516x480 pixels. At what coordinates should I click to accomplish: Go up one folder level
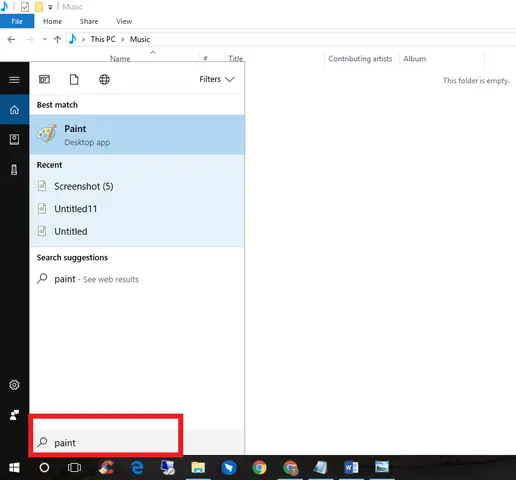(x=57, y=39)
